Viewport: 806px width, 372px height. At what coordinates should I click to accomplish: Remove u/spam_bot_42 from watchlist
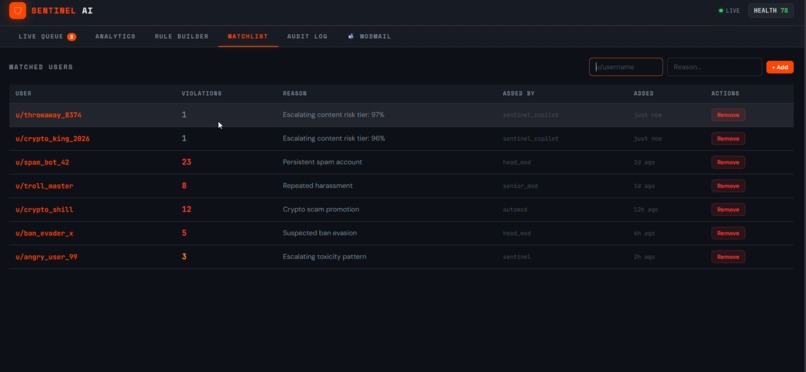tap(728, 162)
